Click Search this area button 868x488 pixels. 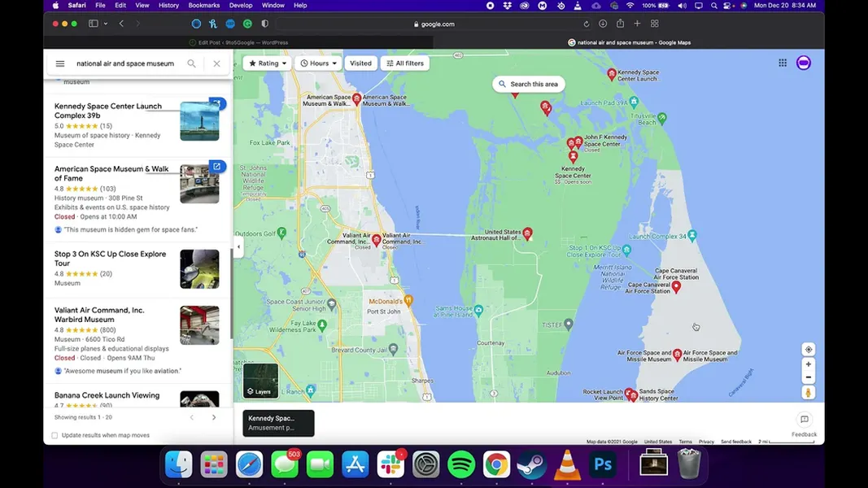click(x=528, y=84)
